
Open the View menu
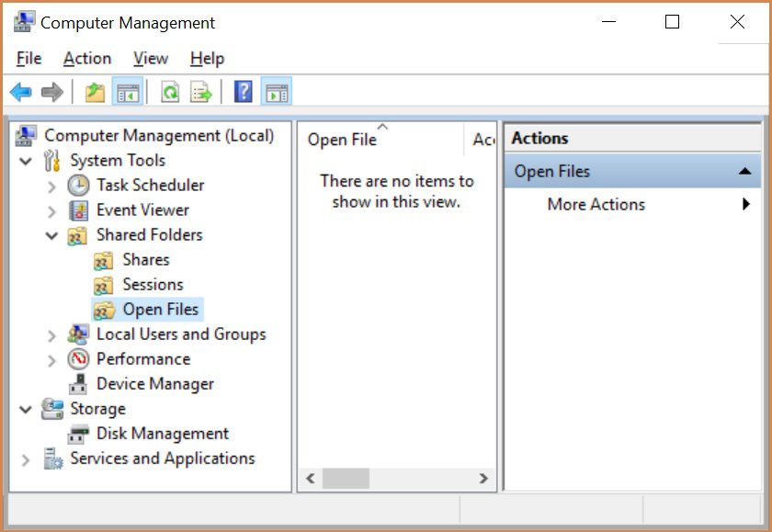(151, 59)
